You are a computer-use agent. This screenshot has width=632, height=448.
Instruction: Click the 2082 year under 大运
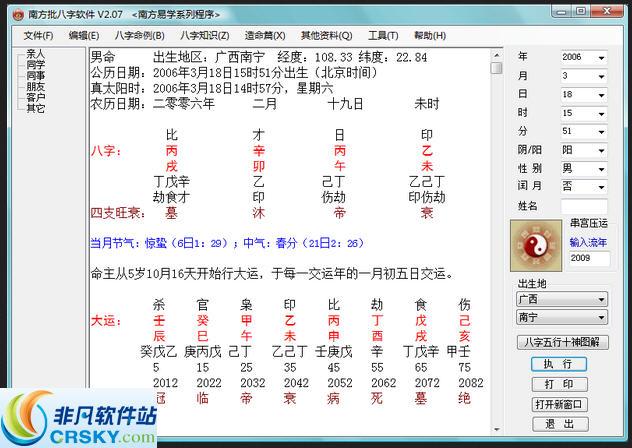point(471,383)
